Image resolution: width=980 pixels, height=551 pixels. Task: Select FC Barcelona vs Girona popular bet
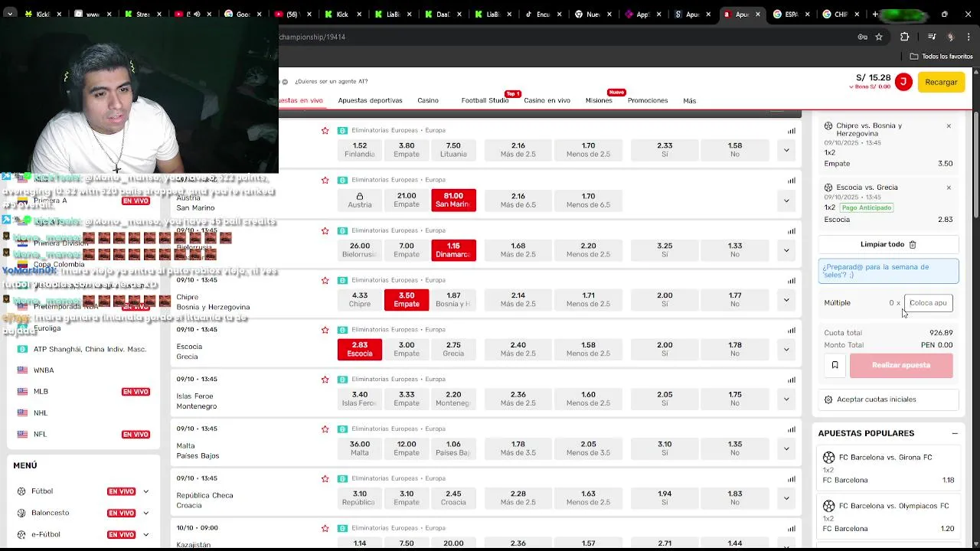(888, 468)
